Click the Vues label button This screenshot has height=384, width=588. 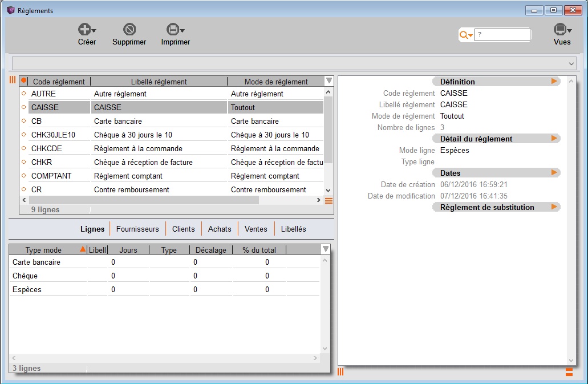pyautogui.click(x=562, y=42)
